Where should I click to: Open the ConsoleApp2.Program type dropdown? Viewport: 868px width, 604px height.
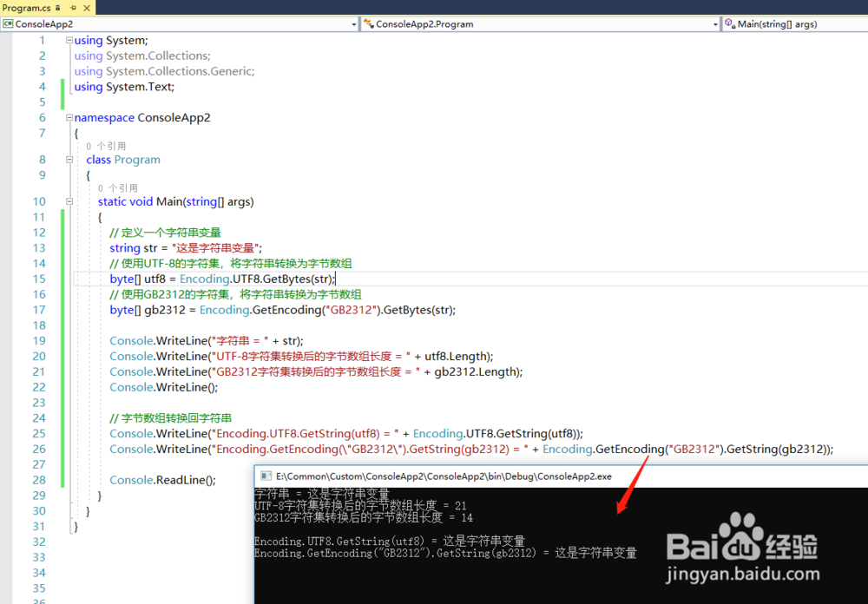(x=716, y=23)
